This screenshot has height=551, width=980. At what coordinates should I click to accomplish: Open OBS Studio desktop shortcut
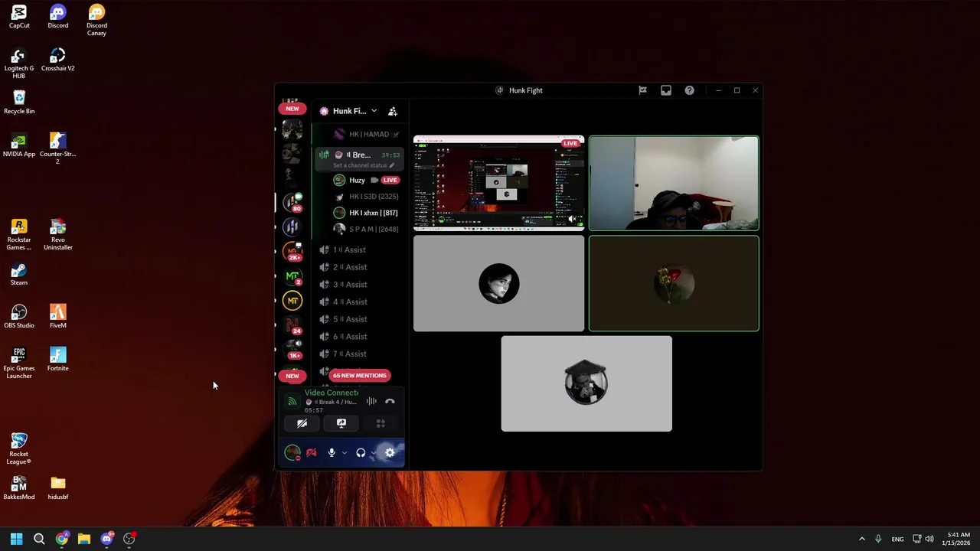click(19, 316)
